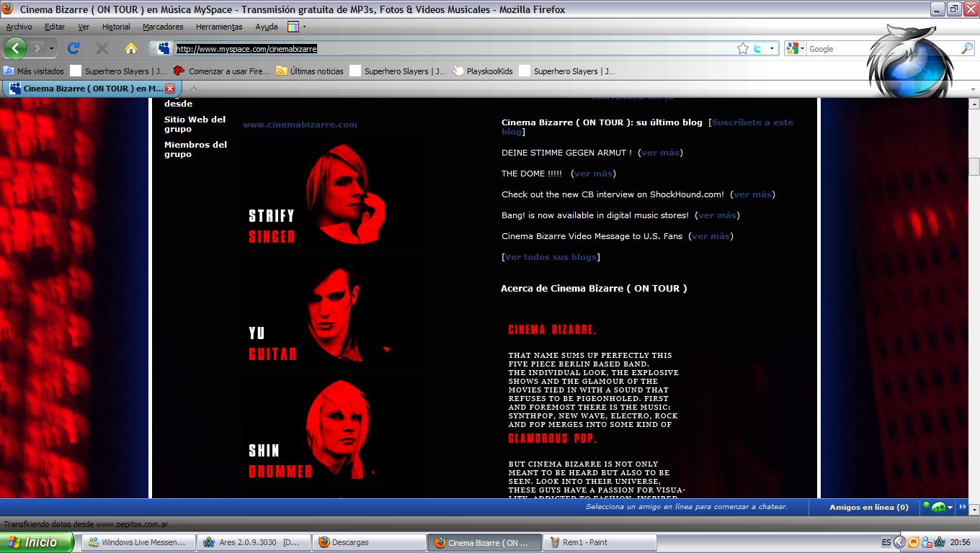
Task: Click the 'Transfiriendo datos desde www.pepitos.com.ar' status text
Action: pos(89,524)
